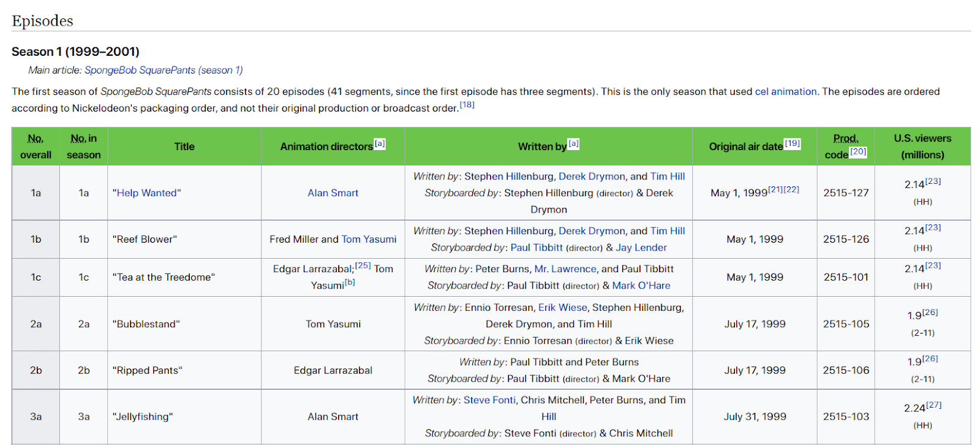Open reference 26 in Bubblestand viewers cell

(x=930, y=312)
